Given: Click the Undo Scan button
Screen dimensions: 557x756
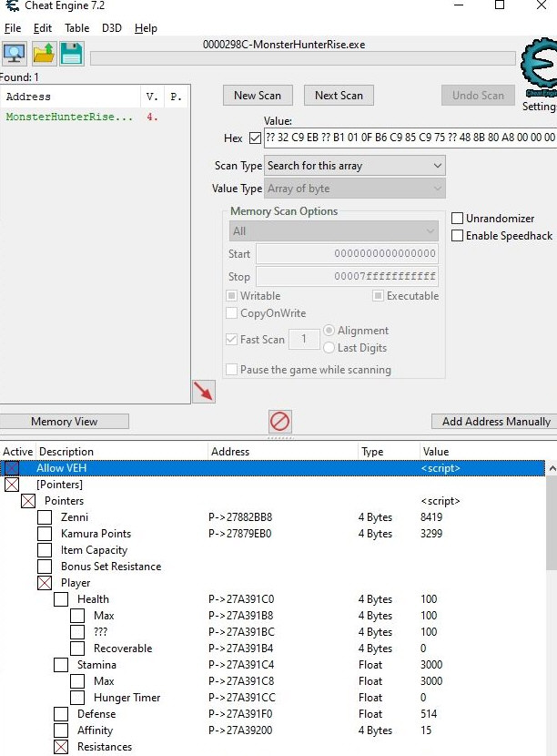Looking at the screenshot, I should 478,96.
